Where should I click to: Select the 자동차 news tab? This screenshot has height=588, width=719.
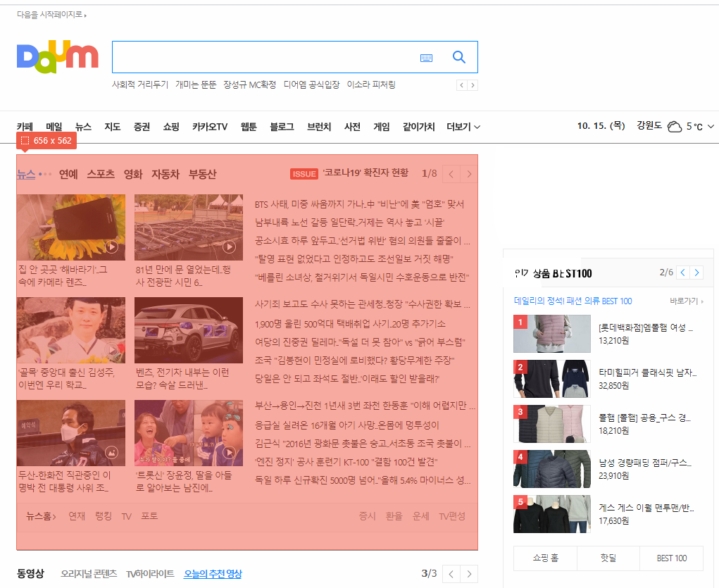tap(165, 175)
